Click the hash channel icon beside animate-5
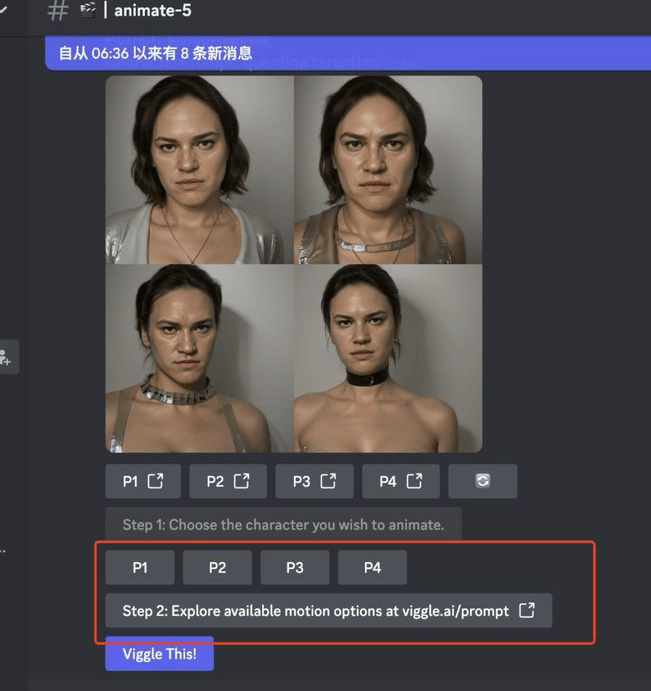 pyautogui.click(x=58, y=11)
